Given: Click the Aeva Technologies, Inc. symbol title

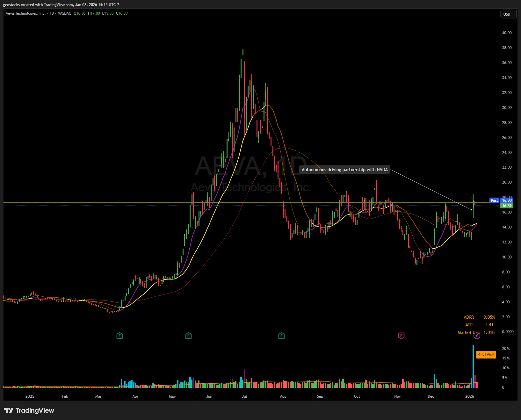Looking at the screenshot, I should point(25,13).
